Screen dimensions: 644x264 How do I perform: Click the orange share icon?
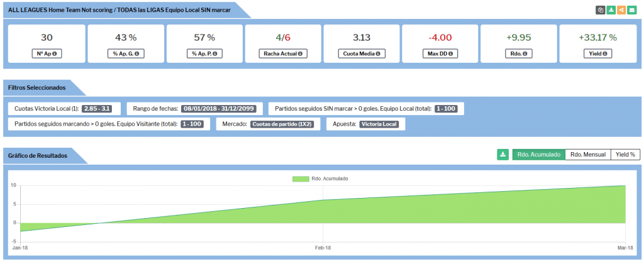[x=621, y=10]
